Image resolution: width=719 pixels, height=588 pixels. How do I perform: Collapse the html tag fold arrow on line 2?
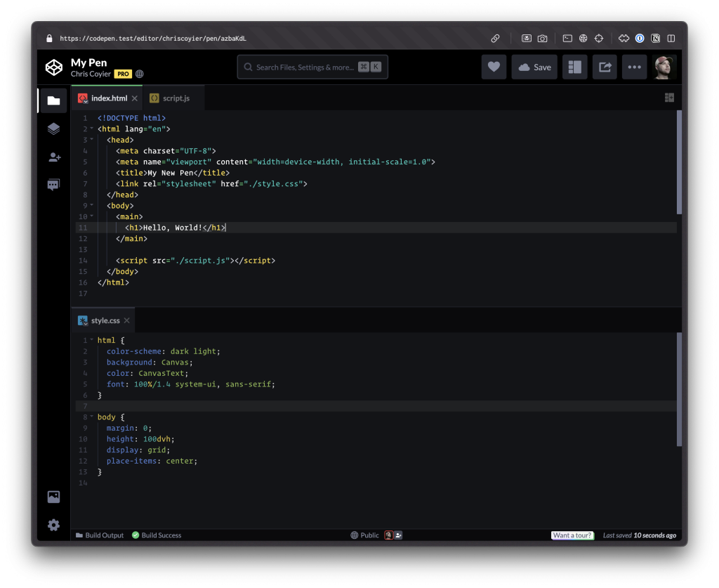91,129
